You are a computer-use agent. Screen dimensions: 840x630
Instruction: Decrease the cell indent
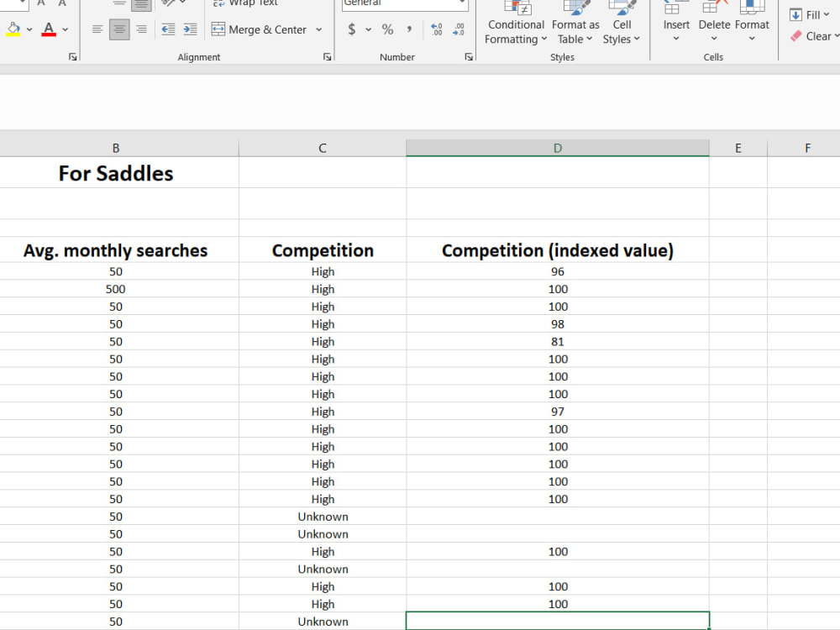pos(168,29)
